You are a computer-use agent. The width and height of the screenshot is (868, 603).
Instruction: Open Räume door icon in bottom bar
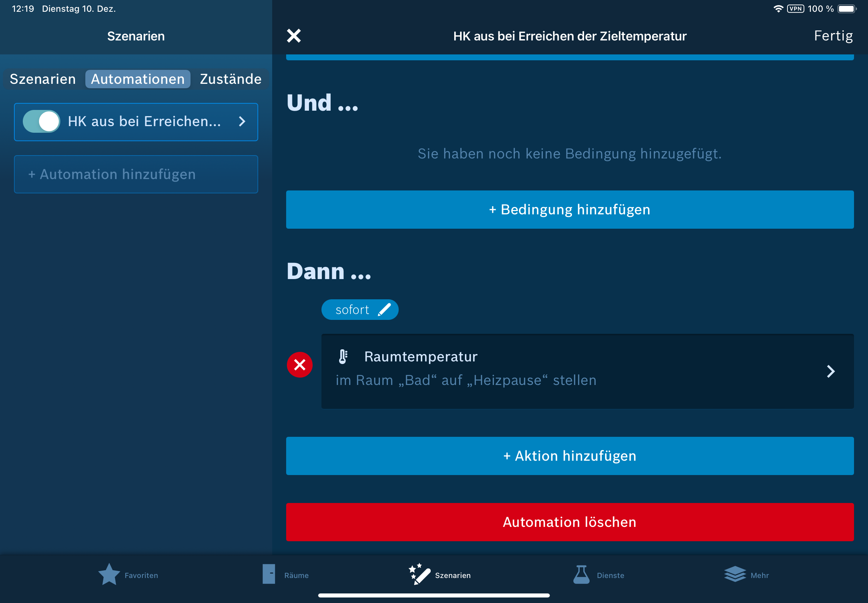pos(269,574)
